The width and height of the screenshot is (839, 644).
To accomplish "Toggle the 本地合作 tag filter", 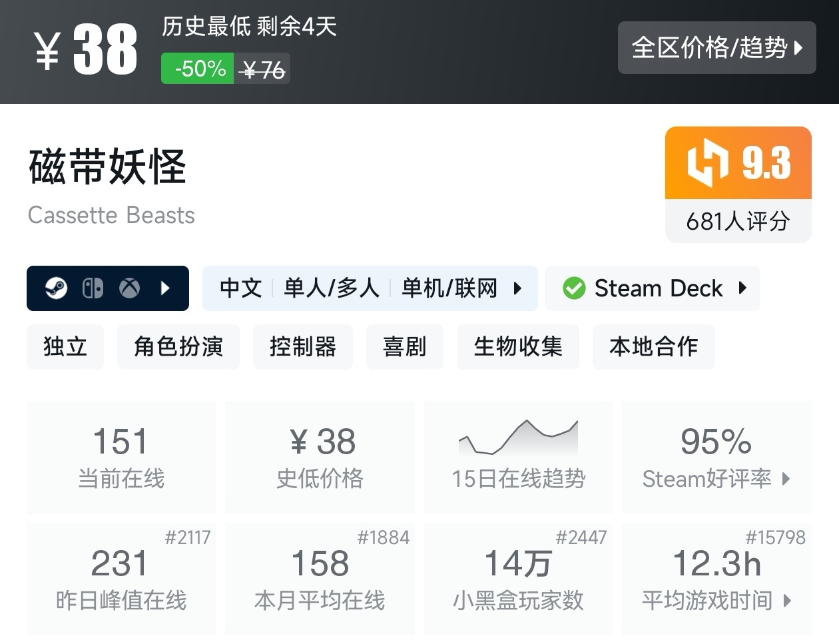I will pos(653,347).
